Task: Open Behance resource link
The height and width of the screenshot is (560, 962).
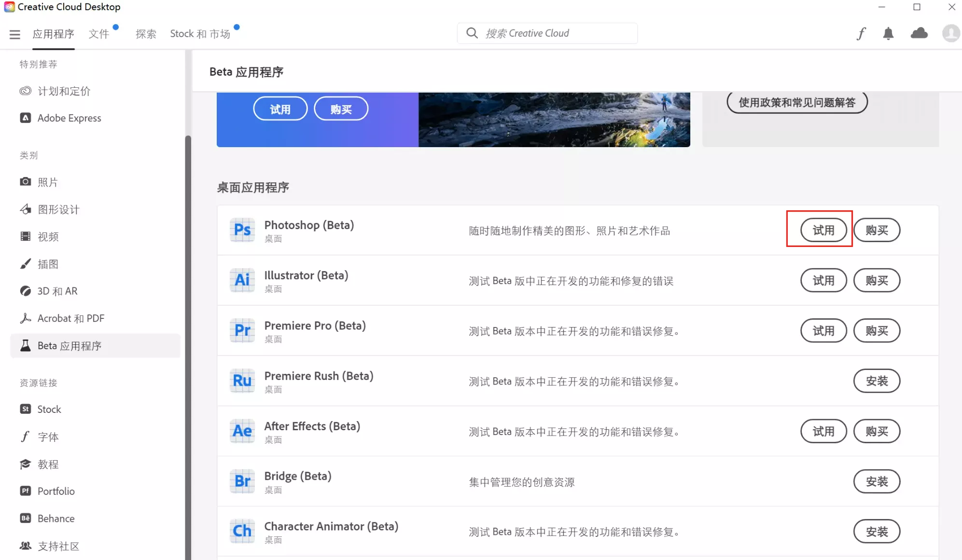Action: [56, 519]
